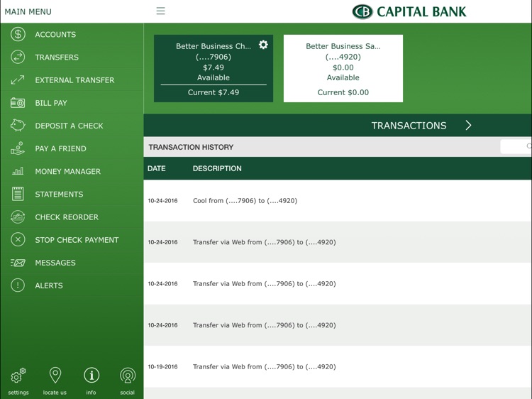Tap the info circle icon
This screenshot has height=399, width=532.
point(92,376)
